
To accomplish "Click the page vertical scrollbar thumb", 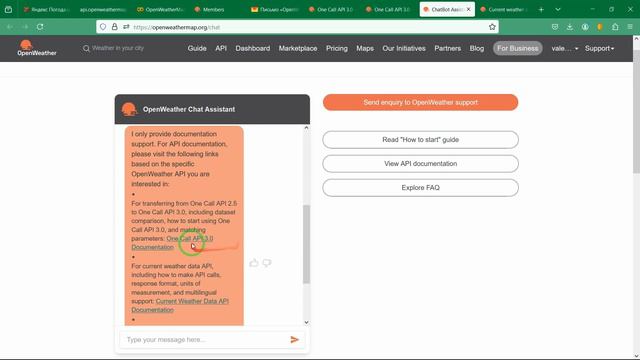I will click(x=636, y=111).
